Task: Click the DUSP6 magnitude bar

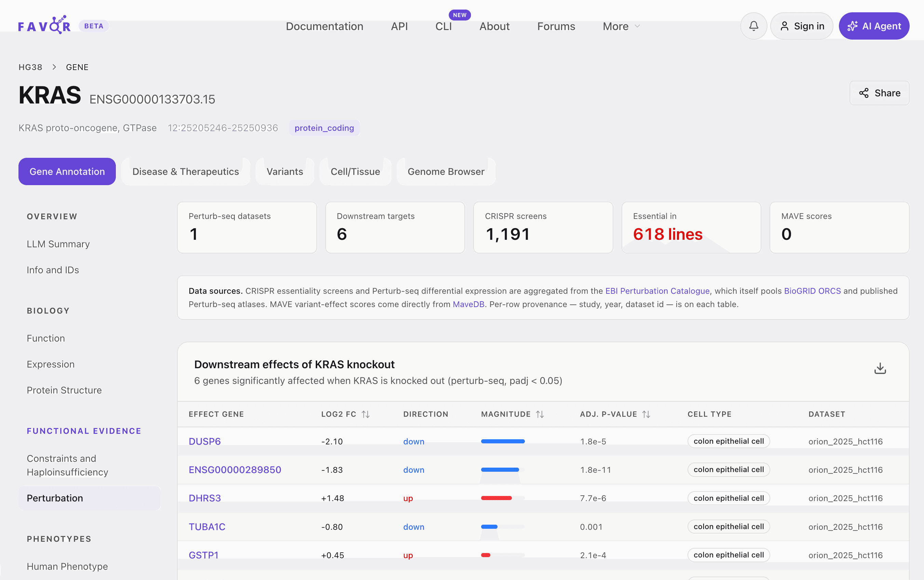Action: pos(503,441)
